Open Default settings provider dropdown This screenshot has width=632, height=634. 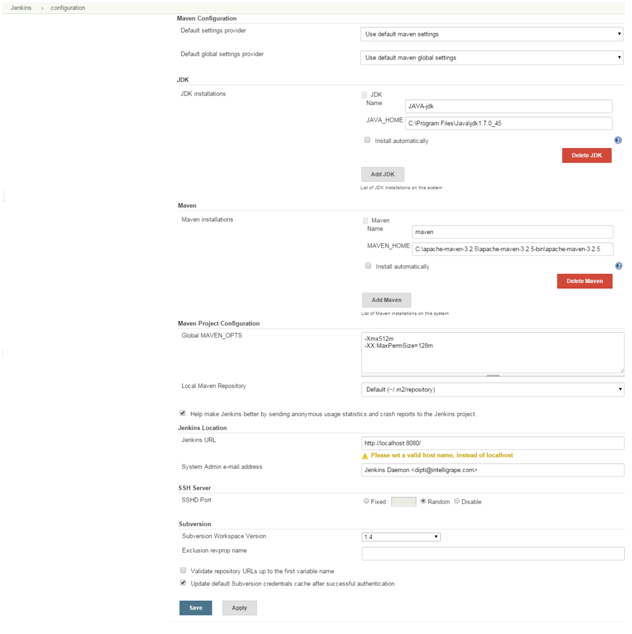[x=492, y=34]
